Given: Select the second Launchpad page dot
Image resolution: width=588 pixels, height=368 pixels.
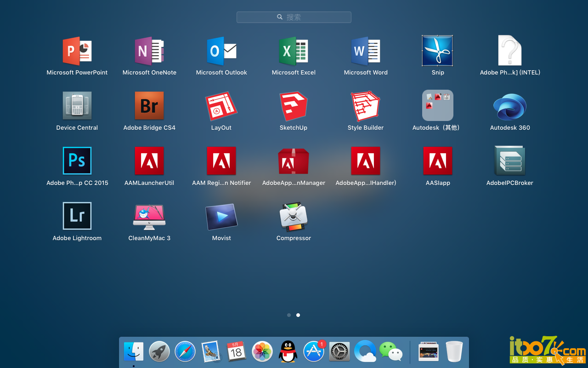Looking at the screenshot, I should (298, 315).
